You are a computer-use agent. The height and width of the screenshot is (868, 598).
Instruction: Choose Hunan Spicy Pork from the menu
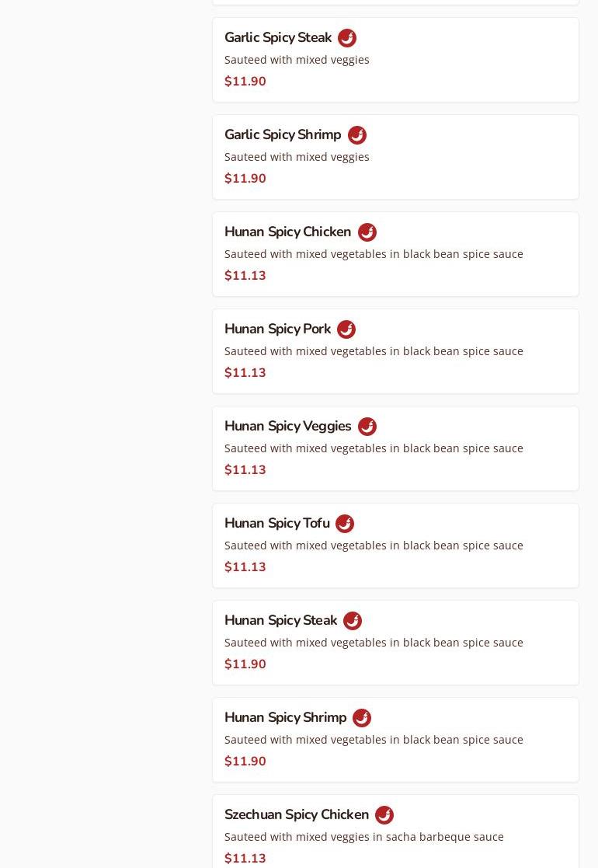pos(277,329)
